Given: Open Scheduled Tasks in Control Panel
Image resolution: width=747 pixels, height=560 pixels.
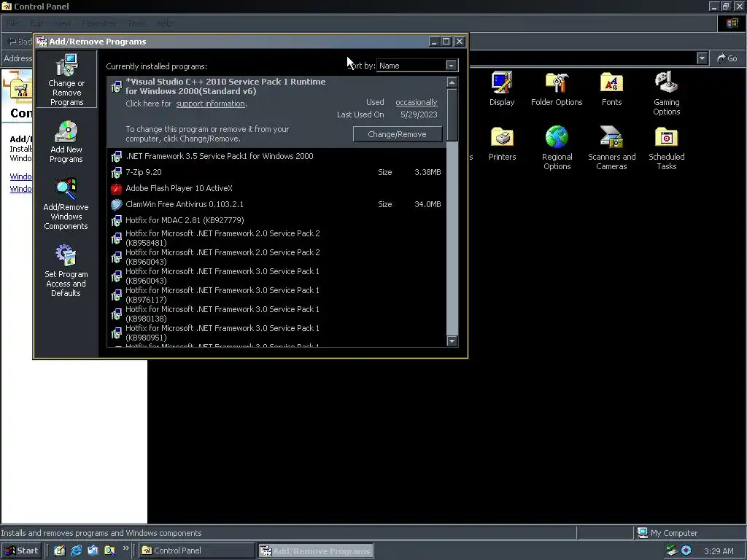Looking at the screenshot, I should coord(667,148).
